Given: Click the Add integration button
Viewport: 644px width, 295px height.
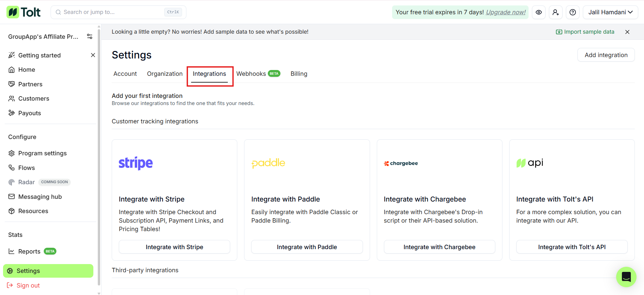Looking at the screenshot, I should coord(606,55).
